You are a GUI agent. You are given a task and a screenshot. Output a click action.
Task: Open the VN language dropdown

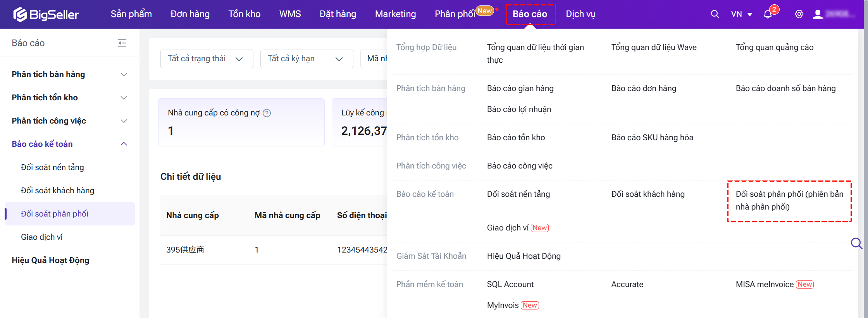[x=741, y=14]
